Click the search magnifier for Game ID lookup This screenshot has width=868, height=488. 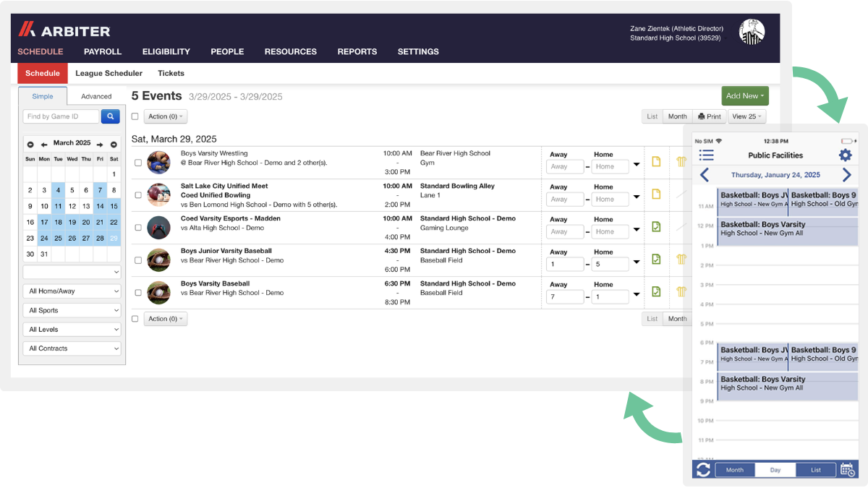110,116
